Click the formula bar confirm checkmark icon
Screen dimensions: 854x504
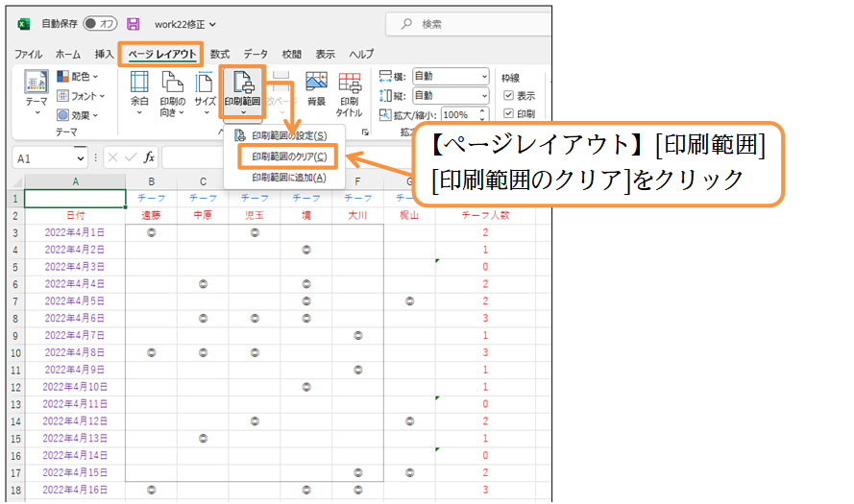click(x=131, y=157)
